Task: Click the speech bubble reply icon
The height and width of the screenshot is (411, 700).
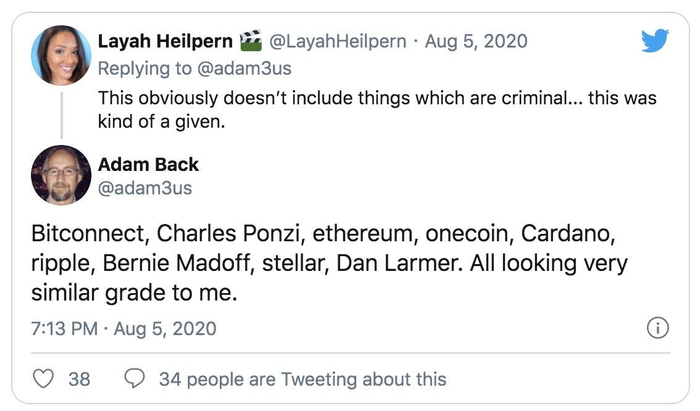Action: tap(134, 379)
